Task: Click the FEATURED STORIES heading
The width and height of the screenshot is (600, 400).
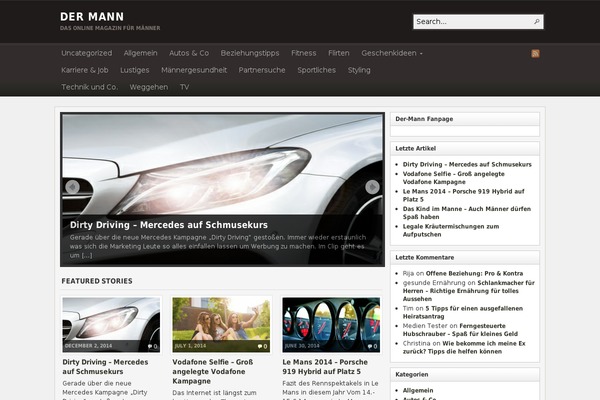Action: coord(97,281)
